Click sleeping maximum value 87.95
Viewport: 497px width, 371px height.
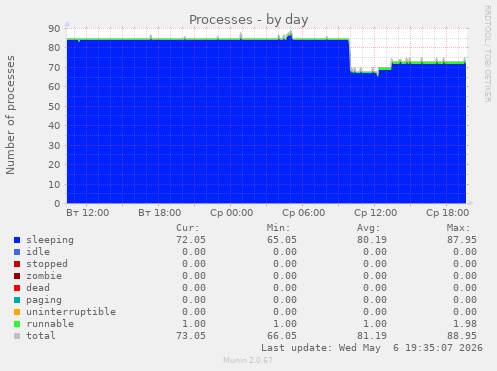tap(462, 240)
